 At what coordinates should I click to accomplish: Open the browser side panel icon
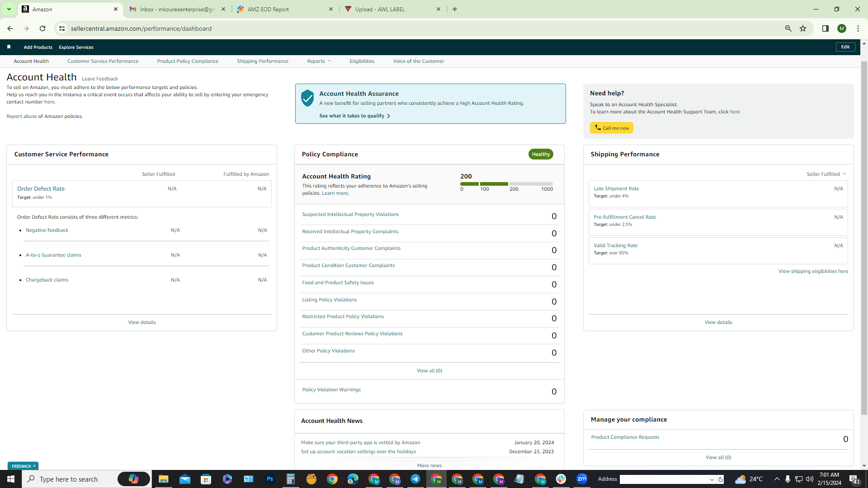[x=825, y=28]
